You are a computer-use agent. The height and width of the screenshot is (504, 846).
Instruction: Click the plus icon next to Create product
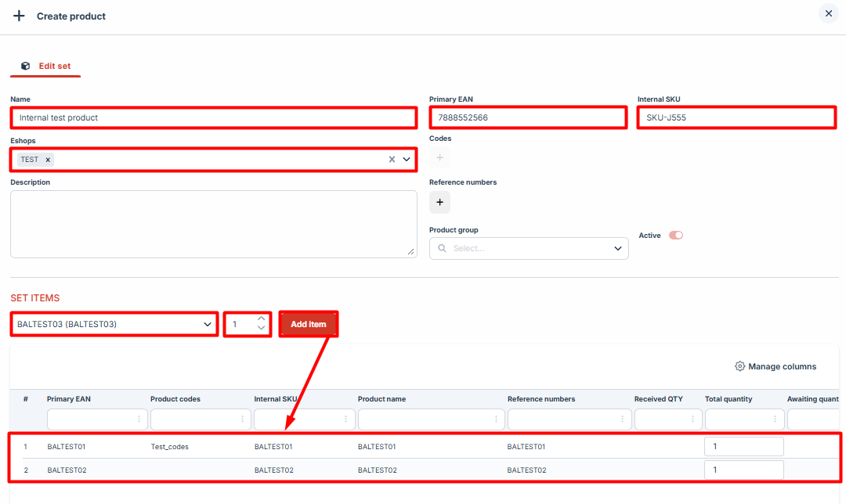coord(19,16)
